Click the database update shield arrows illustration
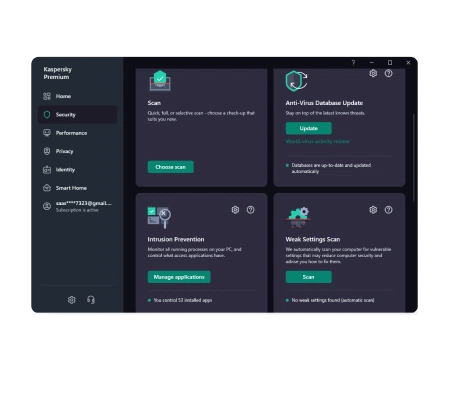Image resolution: width=464 pixels, height=407 pixels. click(296, 81)
